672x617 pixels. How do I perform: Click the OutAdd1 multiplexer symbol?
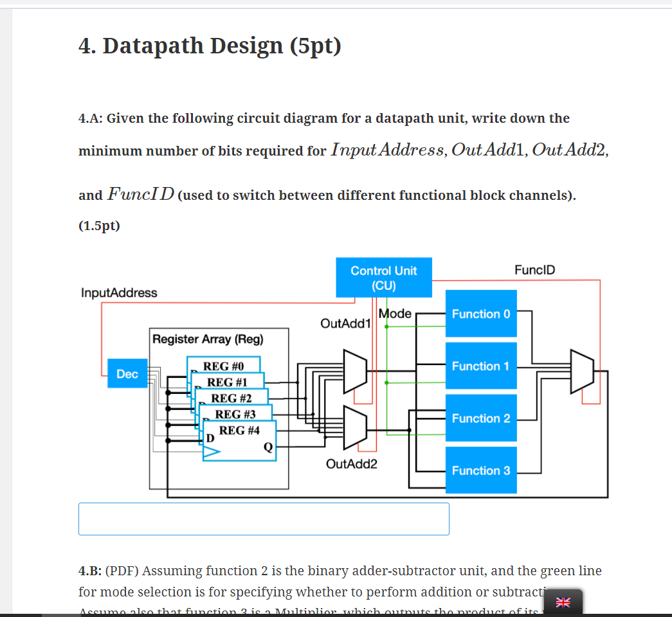pos(355,373)
